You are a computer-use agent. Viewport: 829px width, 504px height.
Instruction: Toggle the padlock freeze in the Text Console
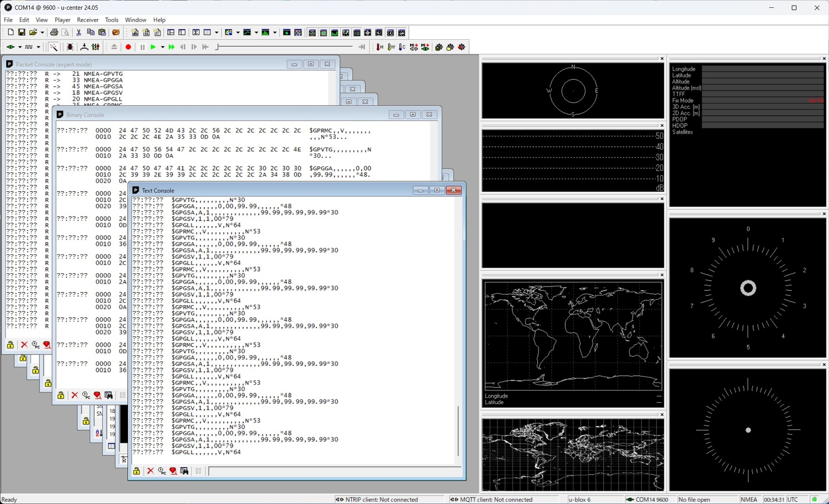pos(136,471)
